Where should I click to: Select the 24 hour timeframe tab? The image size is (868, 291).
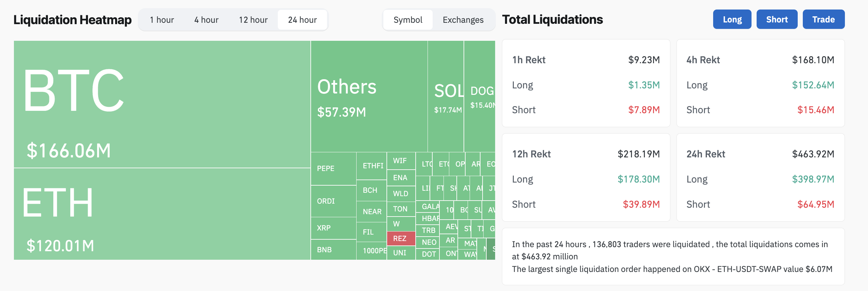tap(302, 20)
